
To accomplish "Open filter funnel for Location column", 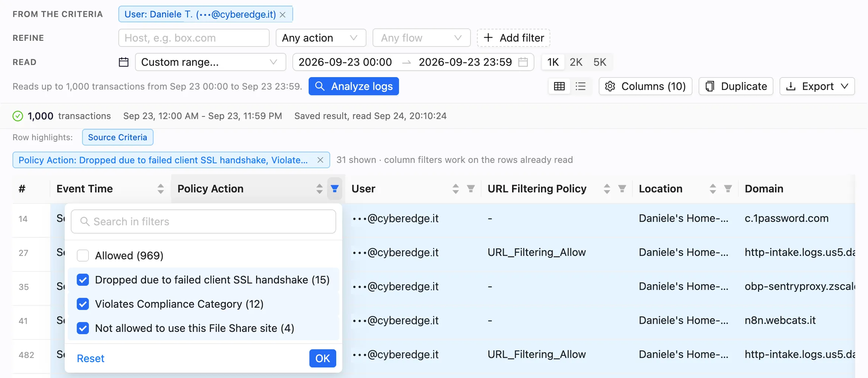I will coord(728,189).
